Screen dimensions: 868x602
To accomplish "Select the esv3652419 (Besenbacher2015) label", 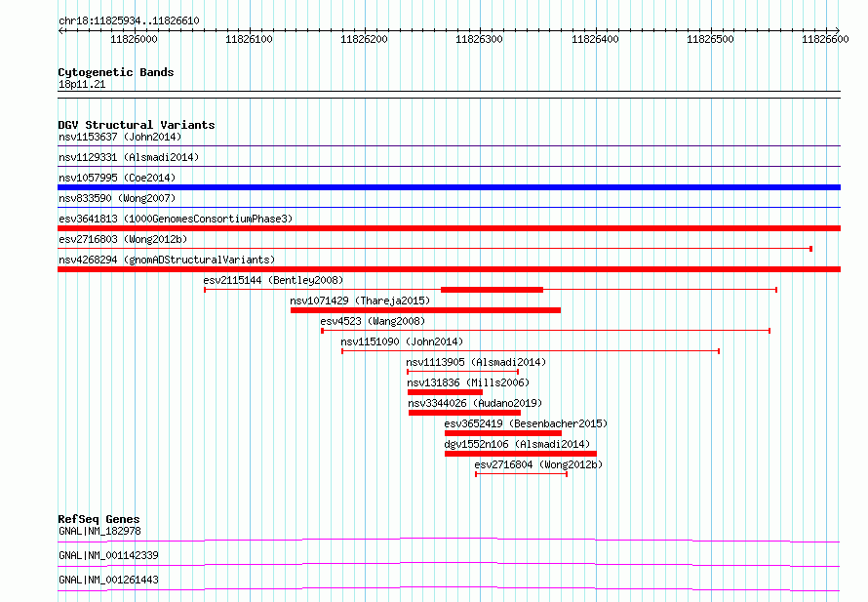I will pyautogui.click(x=526, y=423).
